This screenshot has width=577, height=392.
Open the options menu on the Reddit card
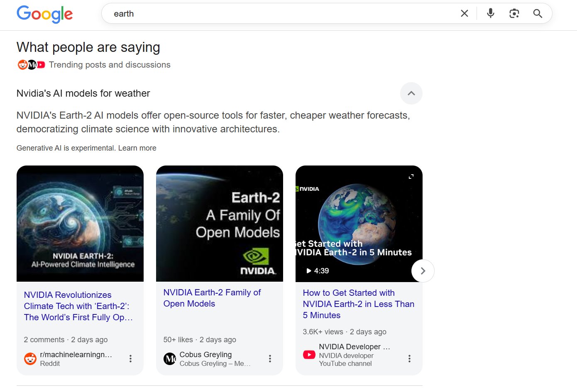pyautogui.click(x=130, y=358)
